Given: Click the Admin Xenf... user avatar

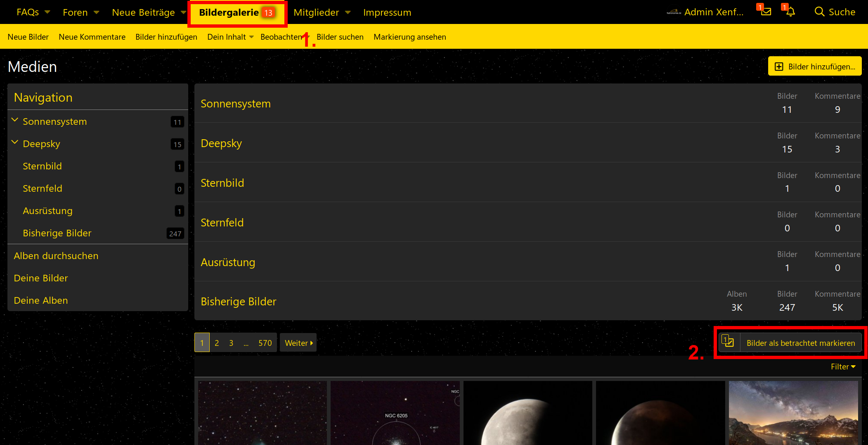Looking at the screenshot, I should [674, 12].
